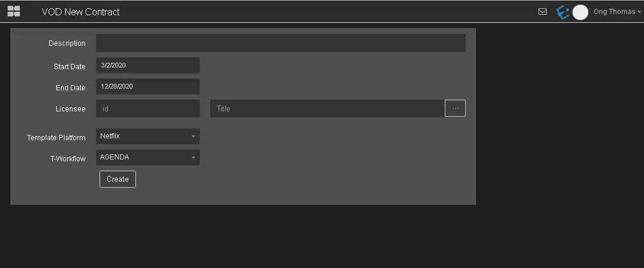The width and height of the screenshot is (644, 268).
Task: Click the Description label
Action: click(67, 43)
